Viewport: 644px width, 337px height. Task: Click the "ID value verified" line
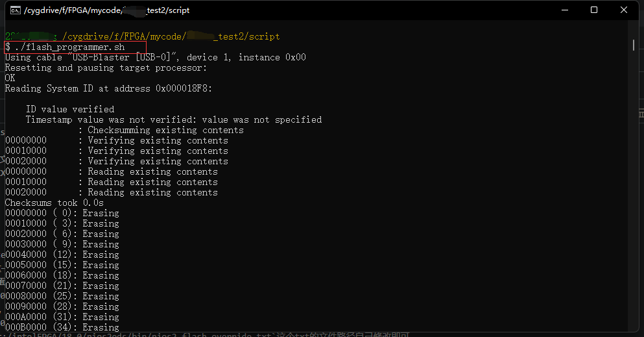point(70,109)
